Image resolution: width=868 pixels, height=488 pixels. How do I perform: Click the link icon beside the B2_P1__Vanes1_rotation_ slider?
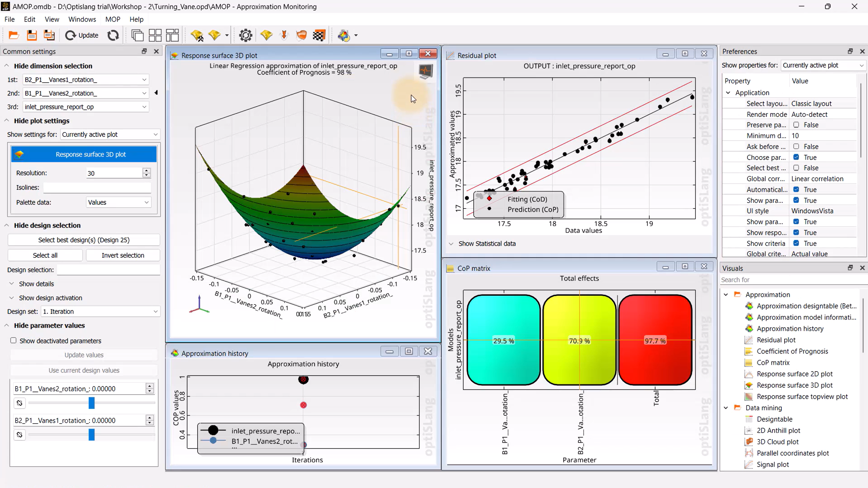click(x=20, y=435)
